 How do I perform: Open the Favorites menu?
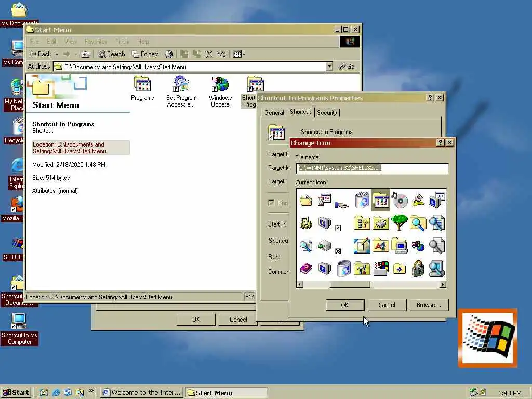96,42
